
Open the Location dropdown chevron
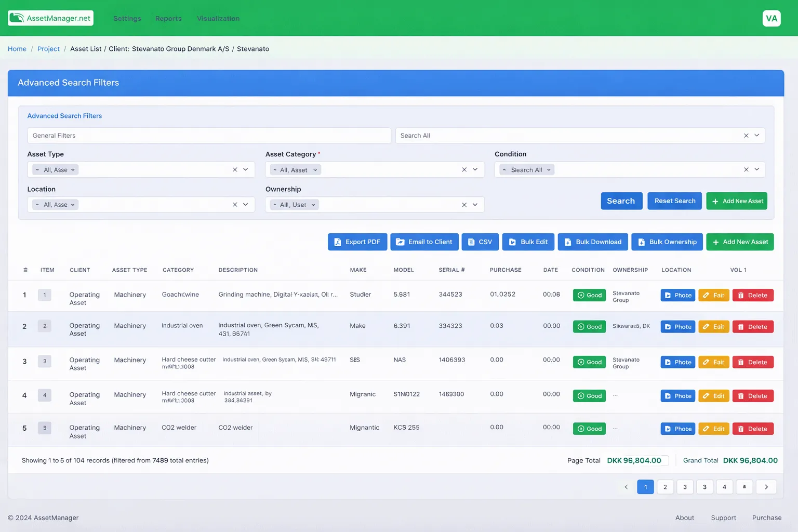coord(246,205)
